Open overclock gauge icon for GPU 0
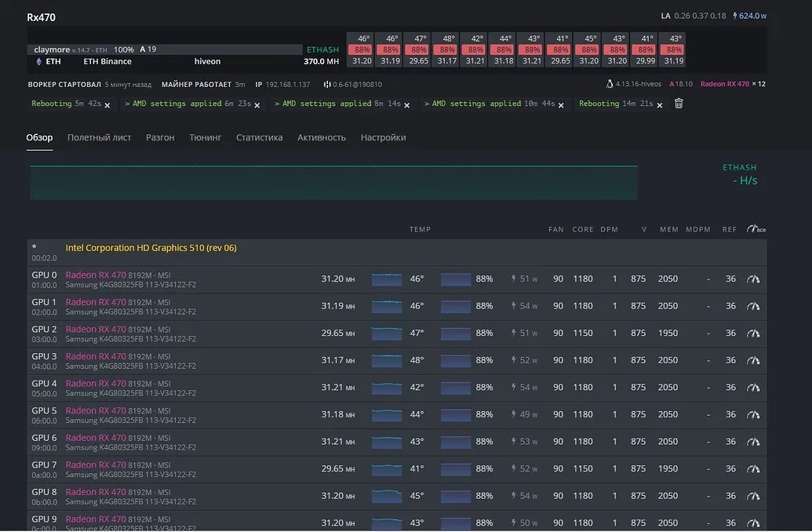This screenshot has width=812, height=532. coord(753,279)
